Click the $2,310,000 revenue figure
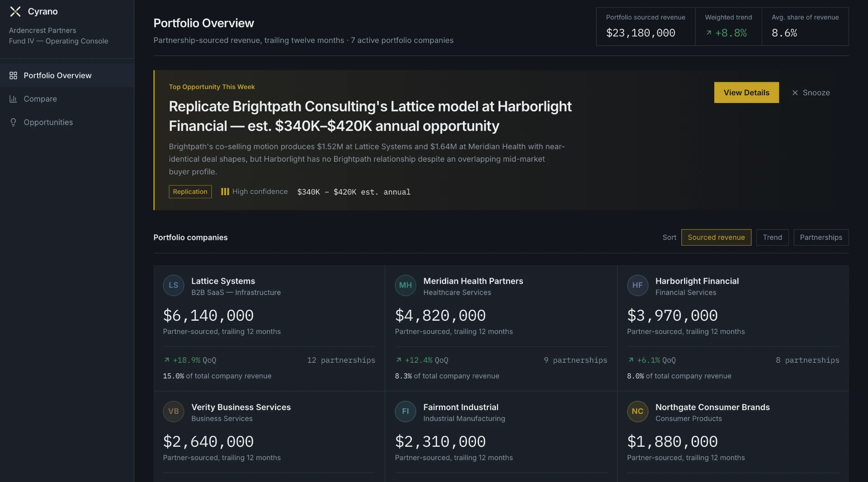Screen dimensions: 868x482 (x=440, y=441)
